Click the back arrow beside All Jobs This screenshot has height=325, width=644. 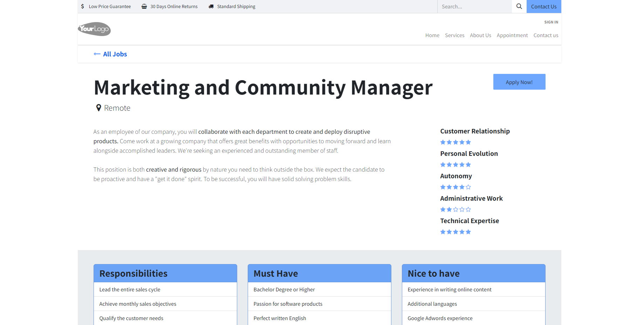click(x=97, y=54)
